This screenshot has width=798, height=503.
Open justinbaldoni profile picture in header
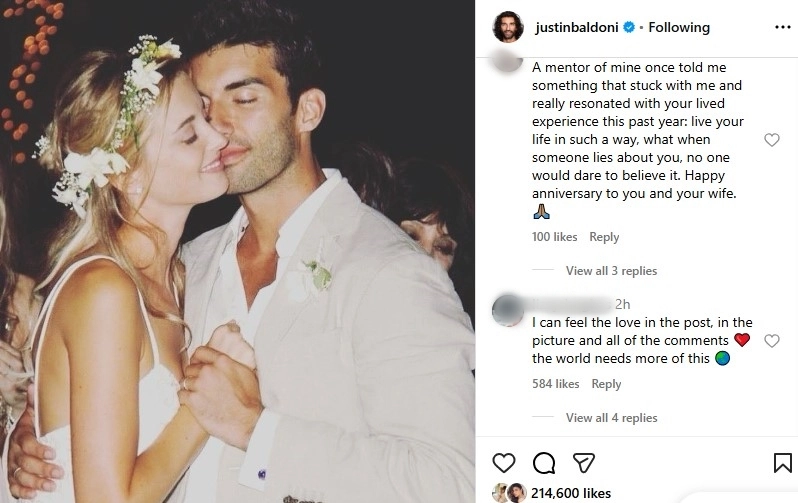(x=508, y=27)
